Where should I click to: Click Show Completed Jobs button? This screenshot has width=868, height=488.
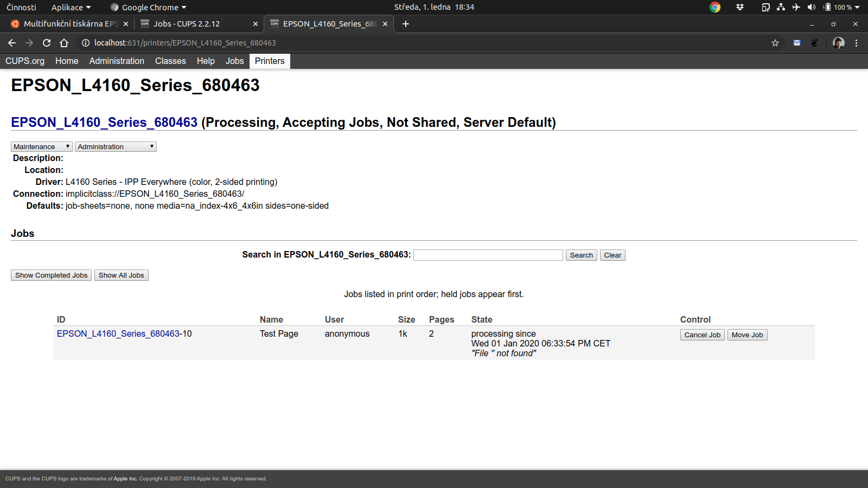52,275
